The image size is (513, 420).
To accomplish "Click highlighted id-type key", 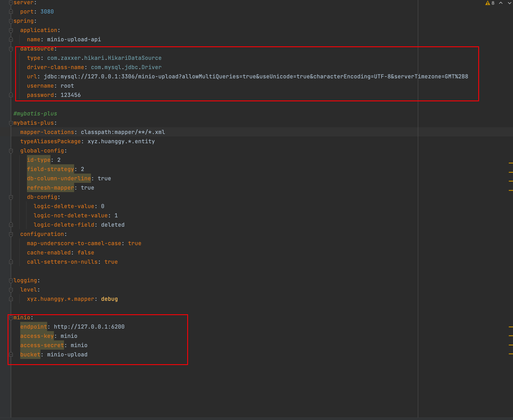I will 39,160.
